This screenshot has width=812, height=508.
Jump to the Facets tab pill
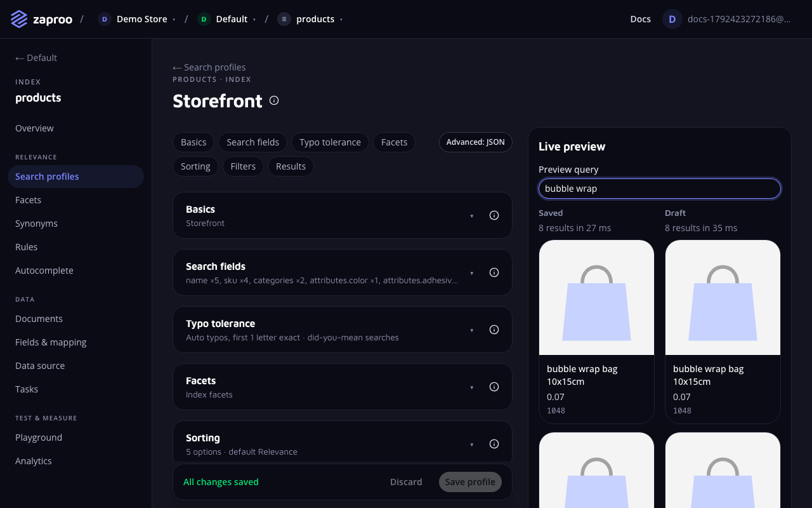coord(394,142)
